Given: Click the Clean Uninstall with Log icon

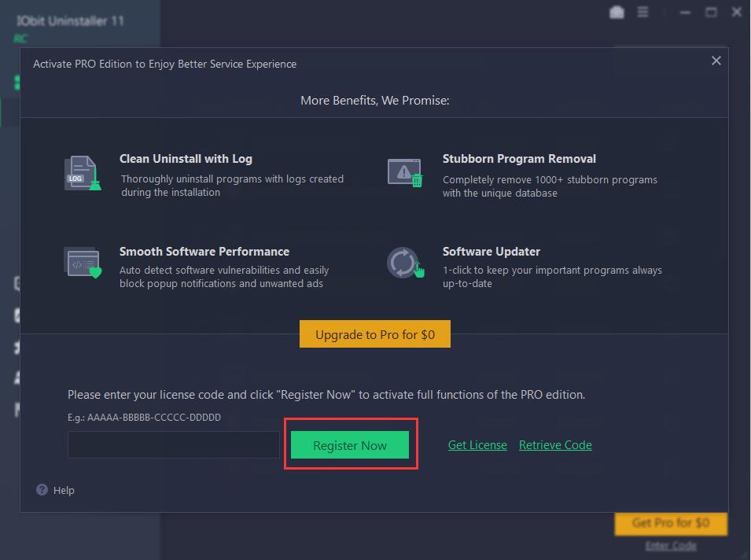Looking at the screenshot, I should (x=82, y=173).
